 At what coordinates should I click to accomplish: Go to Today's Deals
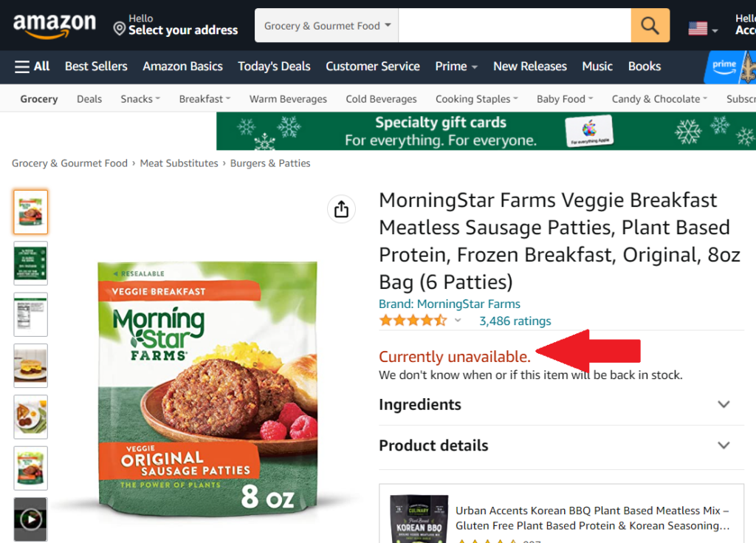[274, 66]
